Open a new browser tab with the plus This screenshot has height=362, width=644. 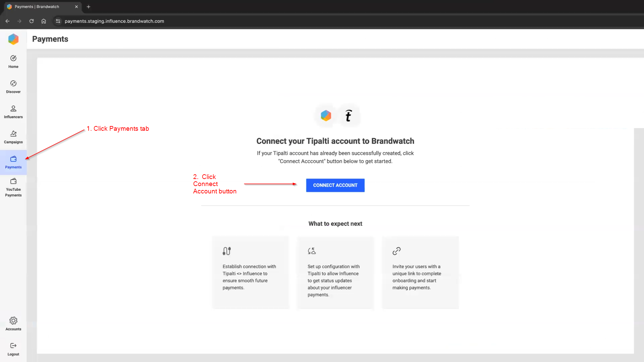(88, 6)
